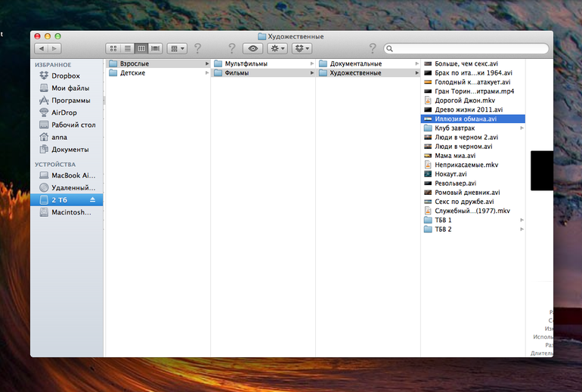Select the Документальные folder
This screenshot has width=582, height=392.
pos(355,63)
